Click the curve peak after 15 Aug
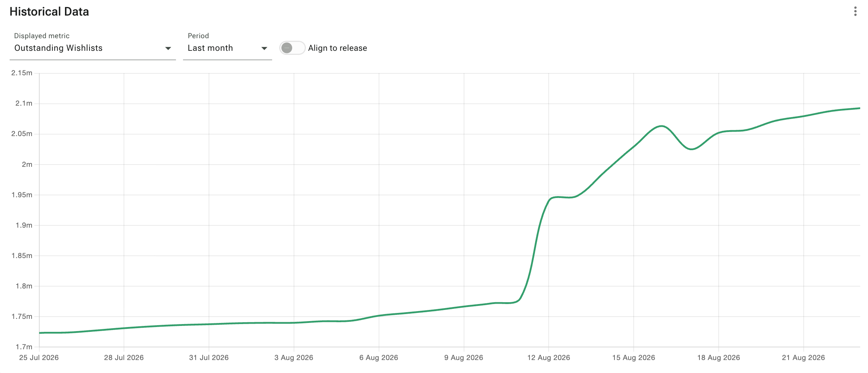Screen dimensions: 868x373 point(662,126)
